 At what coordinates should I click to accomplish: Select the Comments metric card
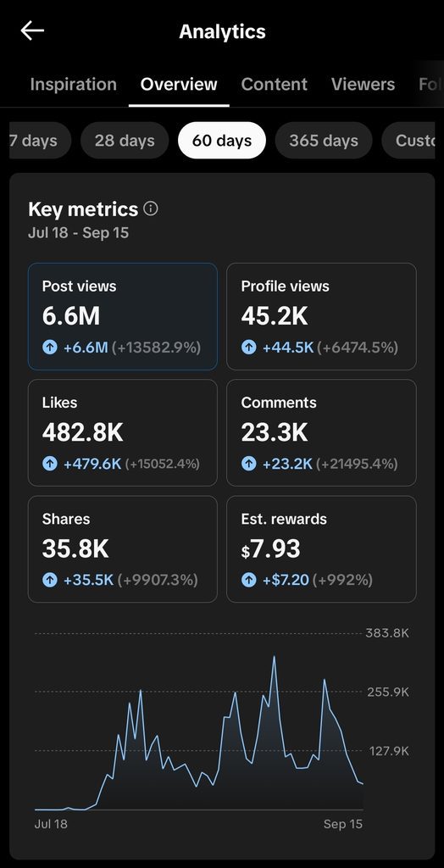pos(321,433)
